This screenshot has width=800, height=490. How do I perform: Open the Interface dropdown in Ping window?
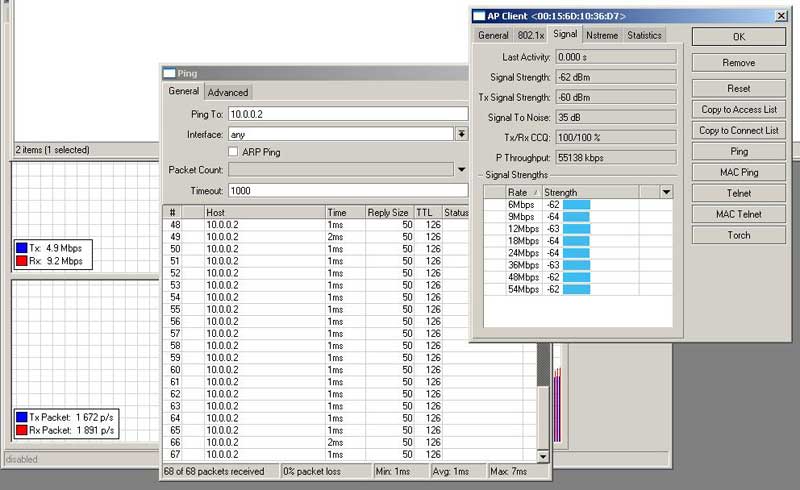click(461, 134)
